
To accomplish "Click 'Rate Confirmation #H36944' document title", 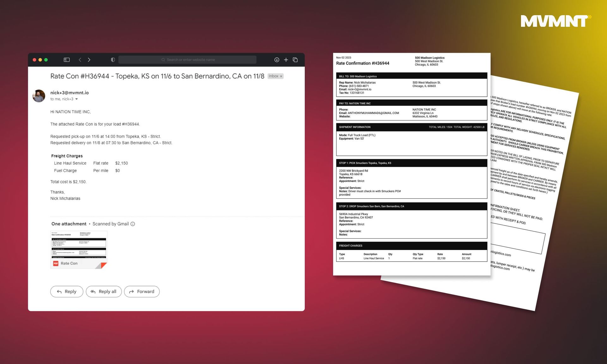I will pyautogui.click(x=363, y=63).
